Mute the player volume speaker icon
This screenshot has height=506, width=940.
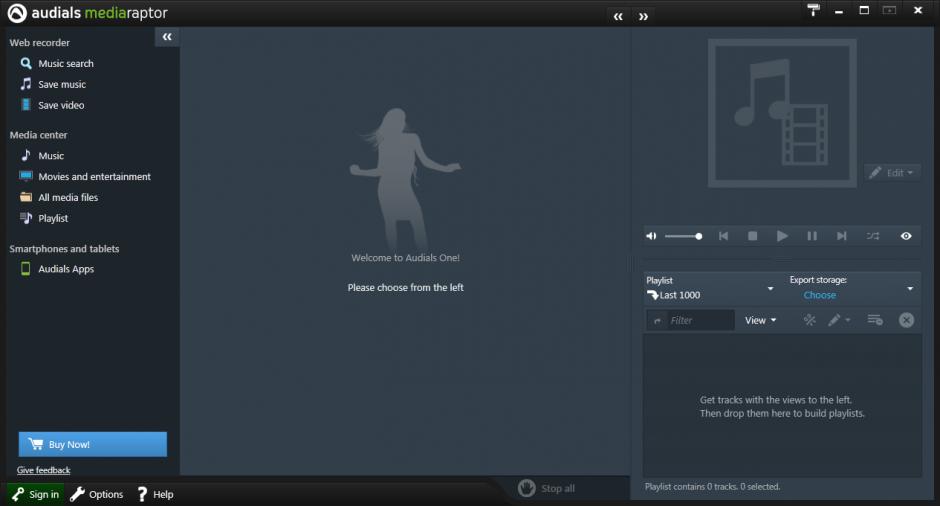[651, 236]
